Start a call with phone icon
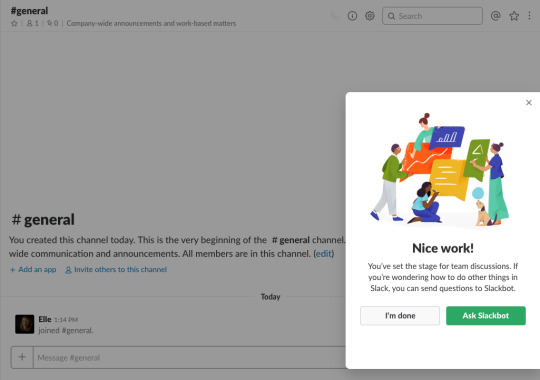Screen dimensions: 540x380 [335, 16]
